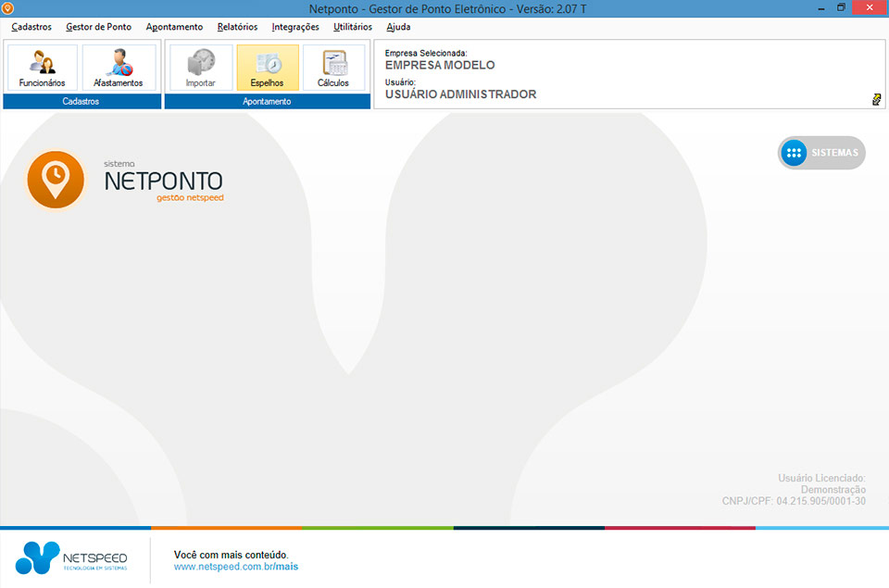Open the www.netspeed.com.br/mais link
Image resolution: width=889 pixels, height=588 pixels.
[236, 567]
